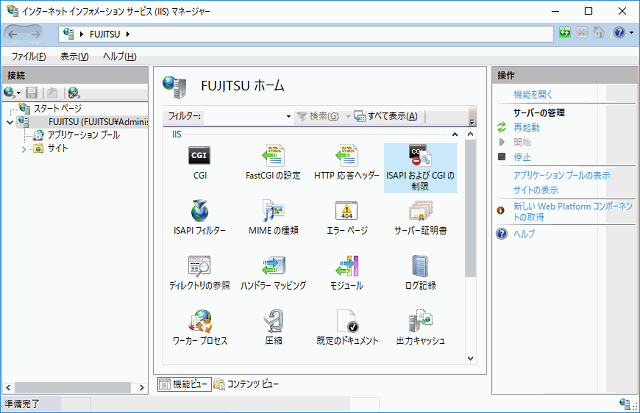Open dropdown next to help icon
This screenshot has height=413, width=640.
(x=631, y=33)
